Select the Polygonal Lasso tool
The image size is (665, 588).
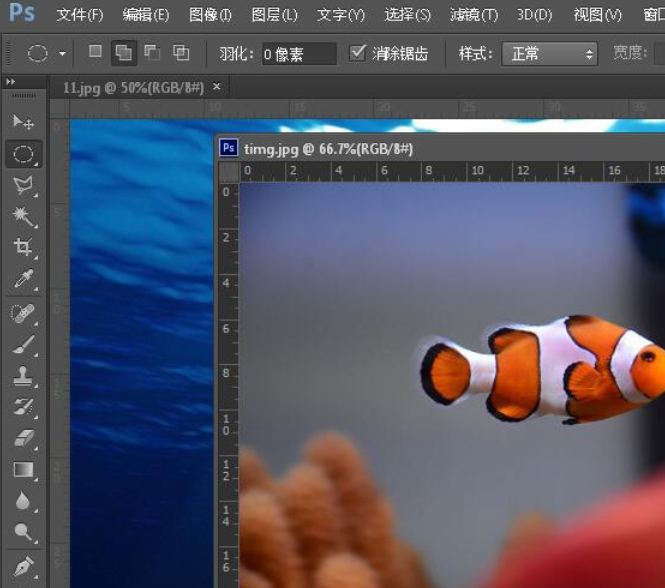(x=23, y=186)
